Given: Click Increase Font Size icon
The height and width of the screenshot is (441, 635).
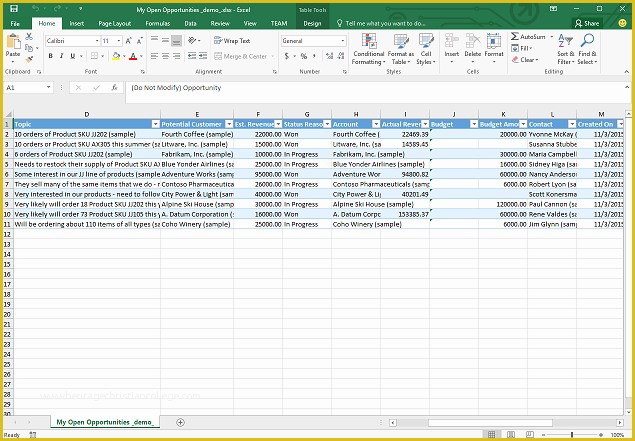Looking at the screenshot, I should pyautogui.click(x=128, y=41).
